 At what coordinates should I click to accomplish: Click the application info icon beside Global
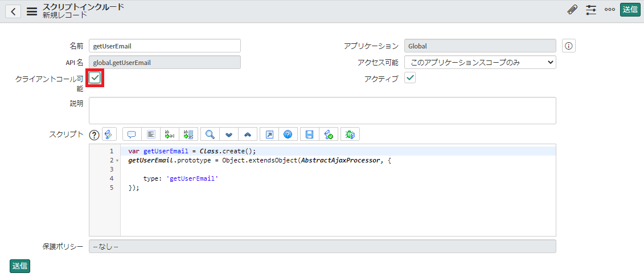tap(568, 46)
